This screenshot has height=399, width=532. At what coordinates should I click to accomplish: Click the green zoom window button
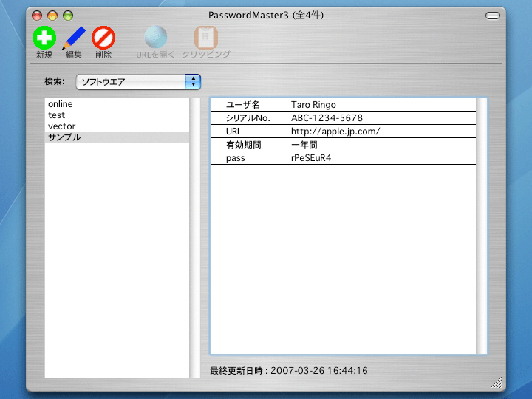tap(68, 16)
